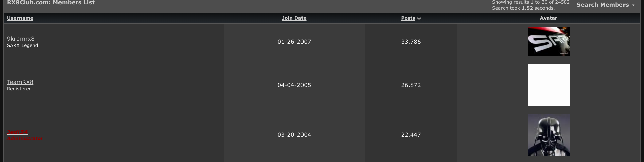
Task: Click the RX8Club.com Members List heading
Action: (x=51, y=3)
